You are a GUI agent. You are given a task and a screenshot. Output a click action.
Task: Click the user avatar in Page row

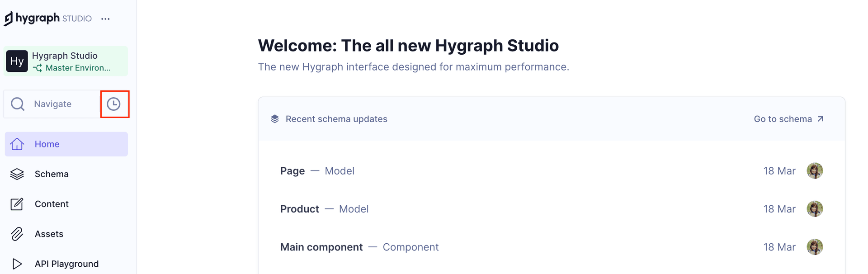click(x=815, y=171)
